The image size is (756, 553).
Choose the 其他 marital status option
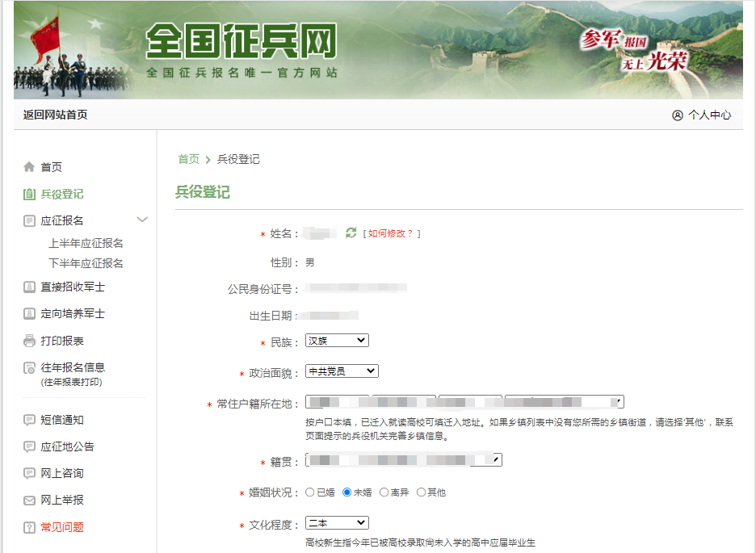point(422,492)
